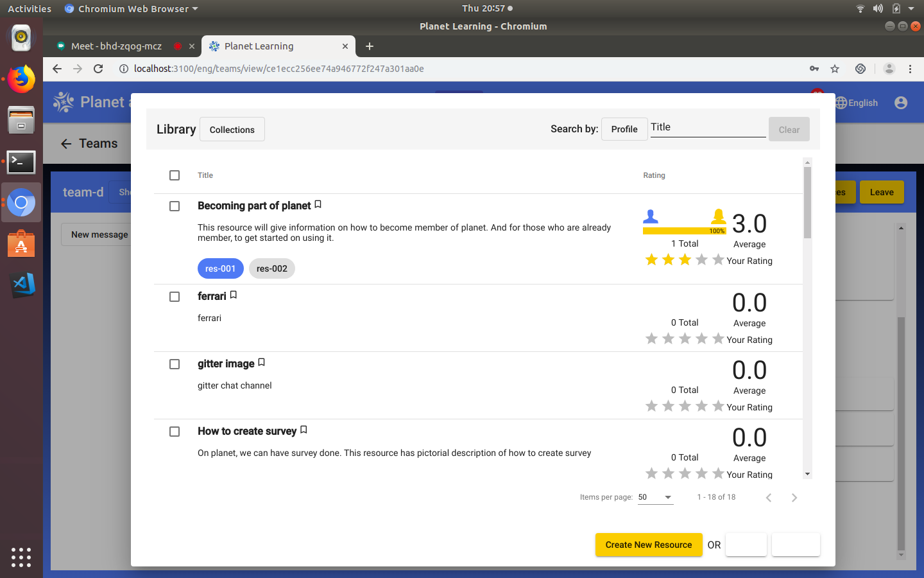Open Chromium Web Browser app menu
Screen dimensions: 924x578
[132, 8]
